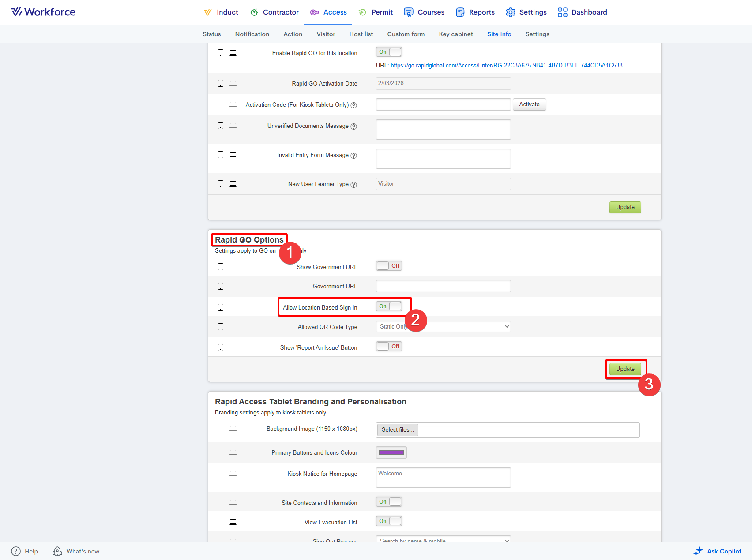Click the What's new rocket icon
The width and height of the screenshot is (752, 560).
pyautogui.click(x=57, y=551)
